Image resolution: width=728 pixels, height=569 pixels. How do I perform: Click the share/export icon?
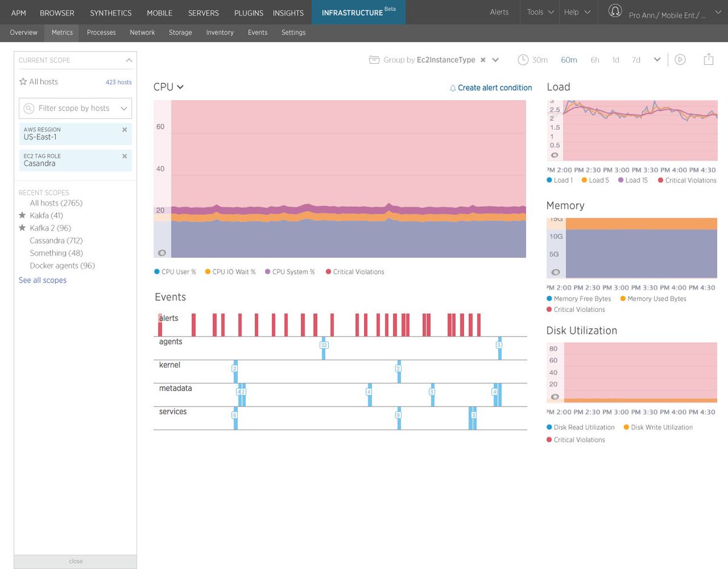pos(709,59)
